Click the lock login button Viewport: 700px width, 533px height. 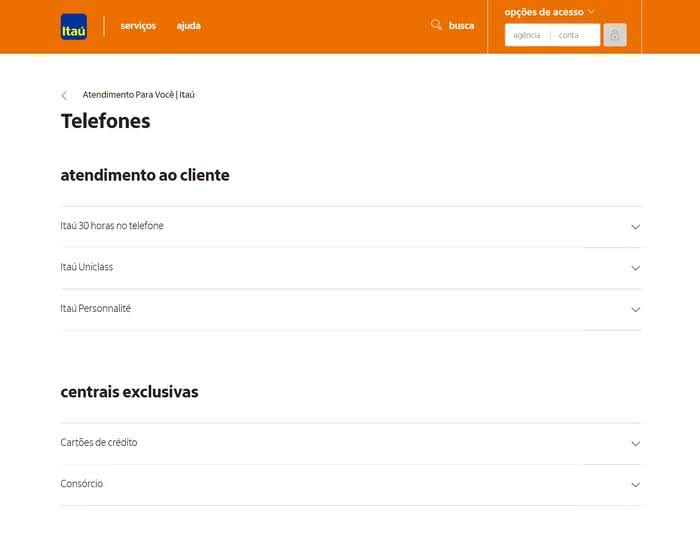coord(615,35)
